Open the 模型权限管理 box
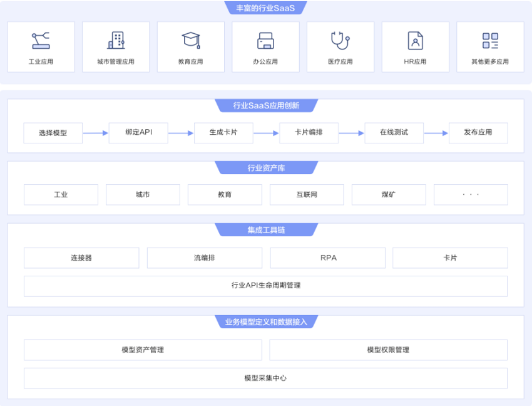This screenshot has width=532, height=406. [389, 350]
